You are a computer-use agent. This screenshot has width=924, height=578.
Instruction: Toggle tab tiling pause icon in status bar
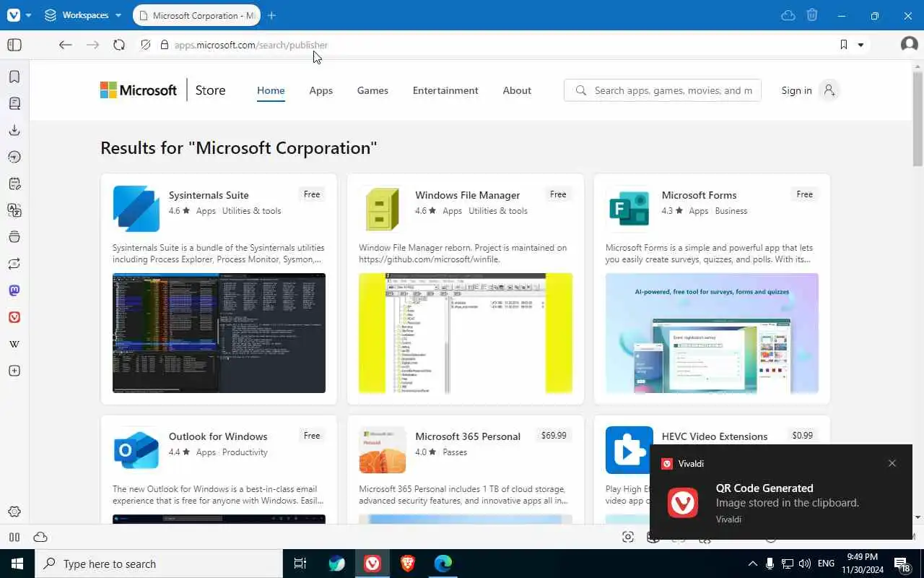(14, 537)
